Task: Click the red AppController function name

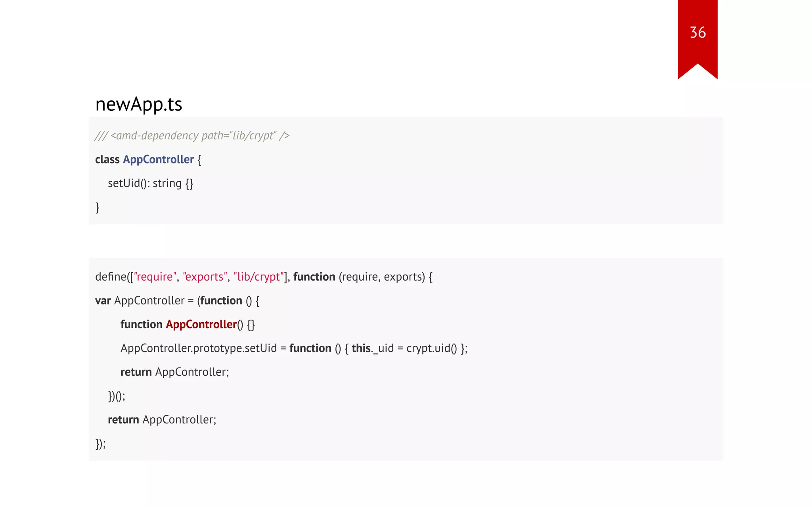Action: tap(201, 324)
